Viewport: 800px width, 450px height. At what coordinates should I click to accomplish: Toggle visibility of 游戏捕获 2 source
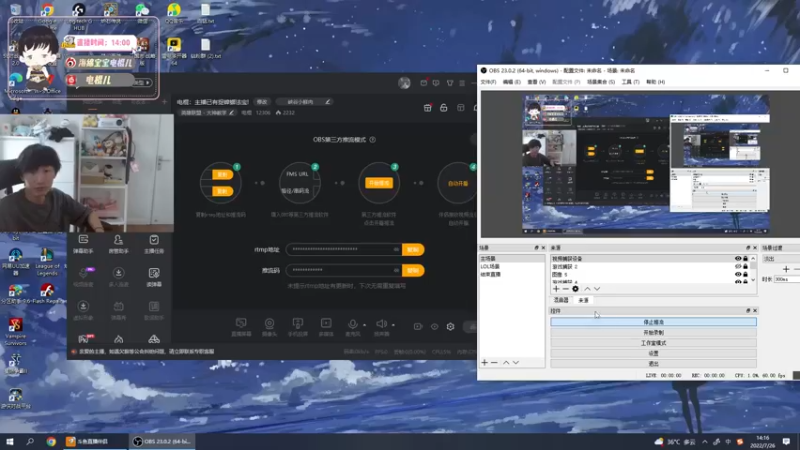coord(738,266)
